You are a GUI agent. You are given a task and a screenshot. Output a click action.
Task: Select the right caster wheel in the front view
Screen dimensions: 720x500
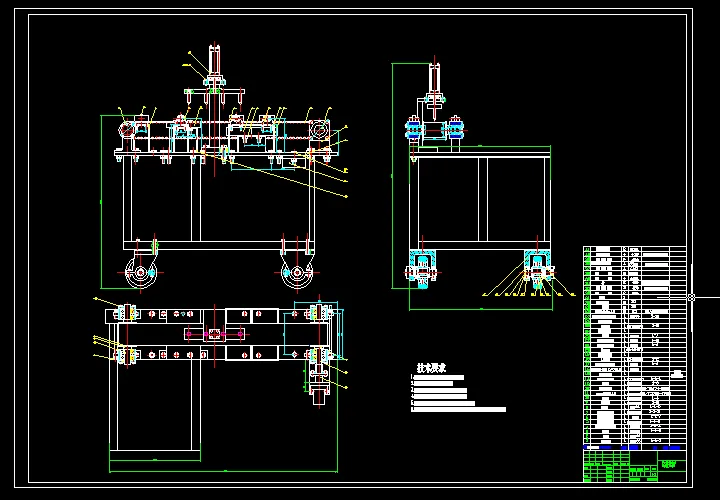click(x=297, y=273)
